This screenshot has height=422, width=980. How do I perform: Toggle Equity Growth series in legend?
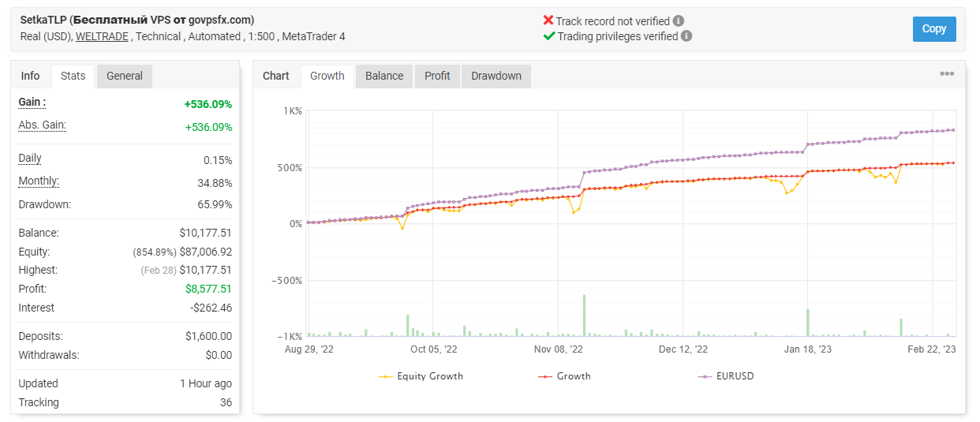[421, 376]
